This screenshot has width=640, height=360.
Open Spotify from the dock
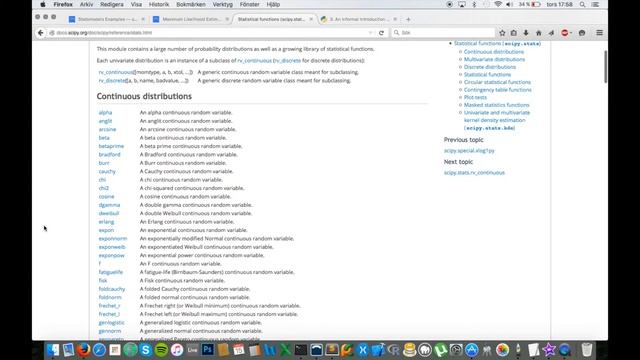161,350
